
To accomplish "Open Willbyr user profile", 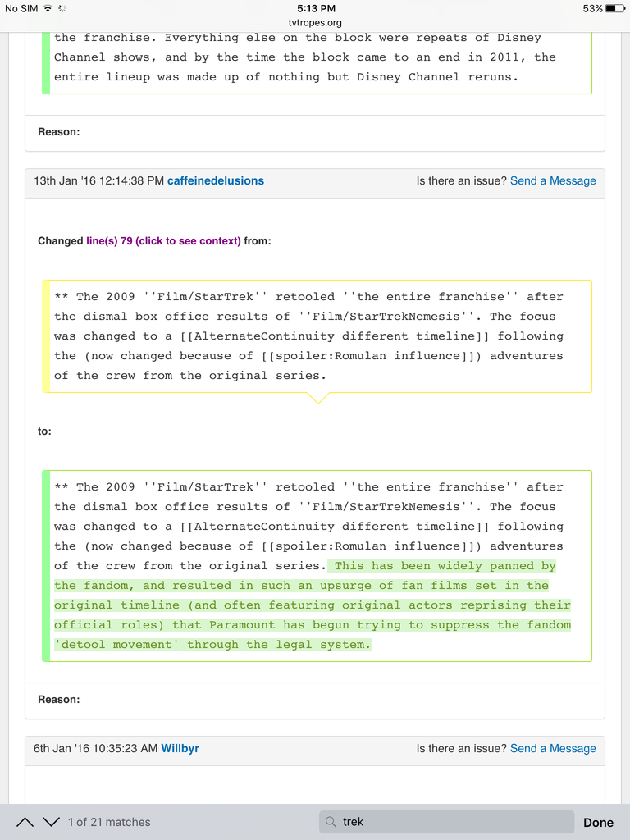I will [x=180, y=748].
